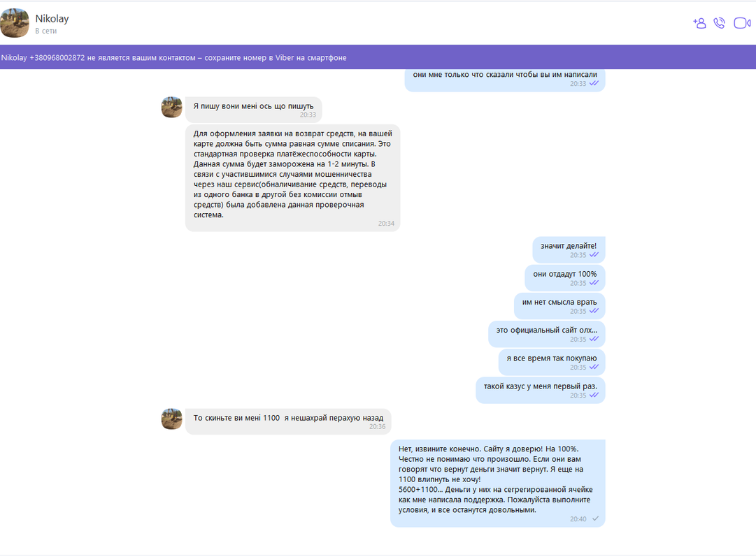Image resolution: width=756 pixels, height=559 pixels.
Task: Click the 'они мне только что сказали' message
Action: click(x=505, y=79)
